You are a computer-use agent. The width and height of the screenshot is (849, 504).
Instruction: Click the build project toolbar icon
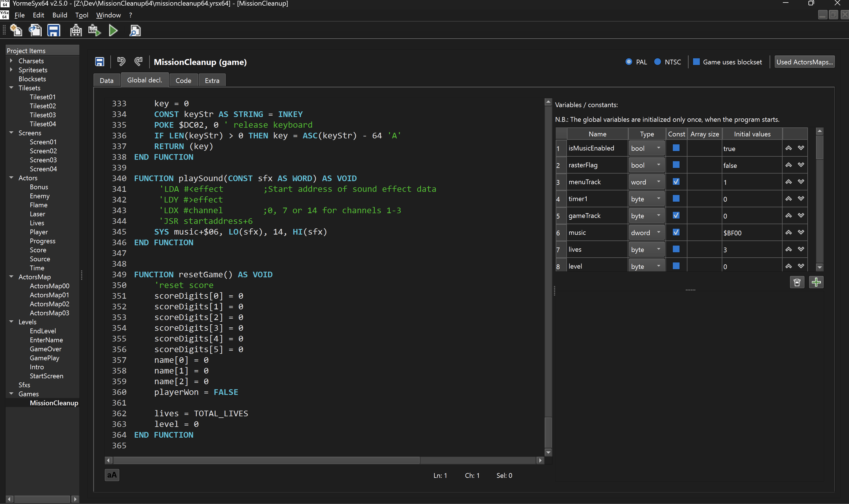(x=76, y=31)
